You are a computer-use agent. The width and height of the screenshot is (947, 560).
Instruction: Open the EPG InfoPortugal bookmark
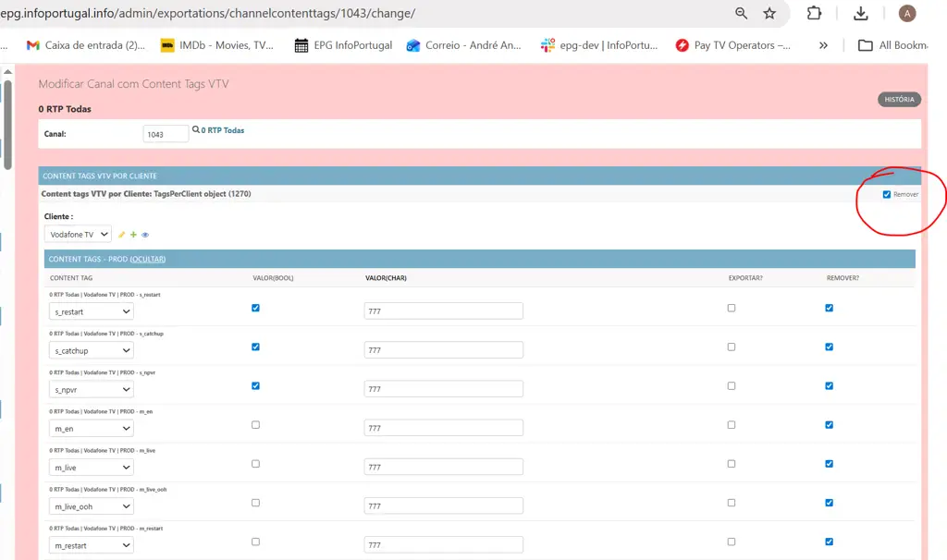343,45
